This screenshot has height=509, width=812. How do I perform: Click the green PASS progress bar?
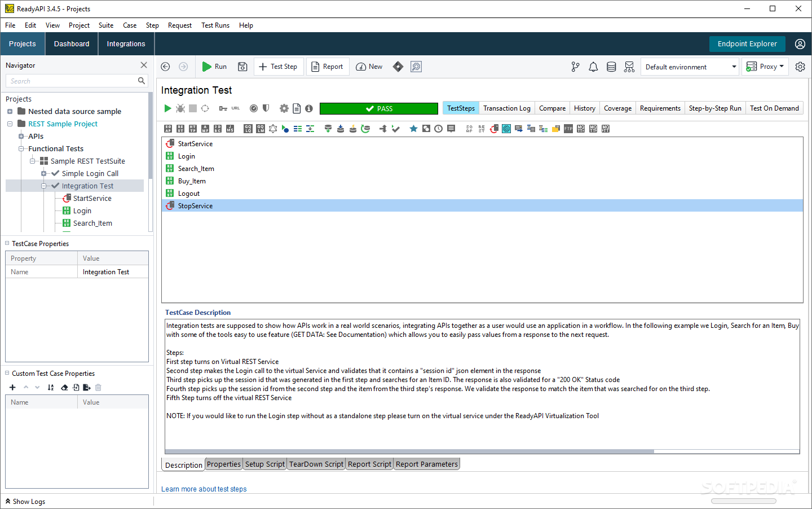(x=379, y=108)
